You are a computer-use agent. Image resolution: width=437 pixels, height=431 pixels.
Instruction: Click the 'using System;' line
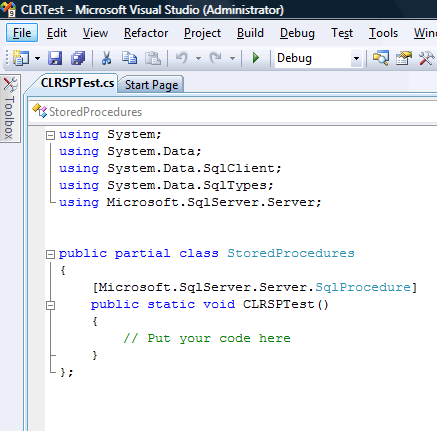pyautogui.click(x=110, y=134)
